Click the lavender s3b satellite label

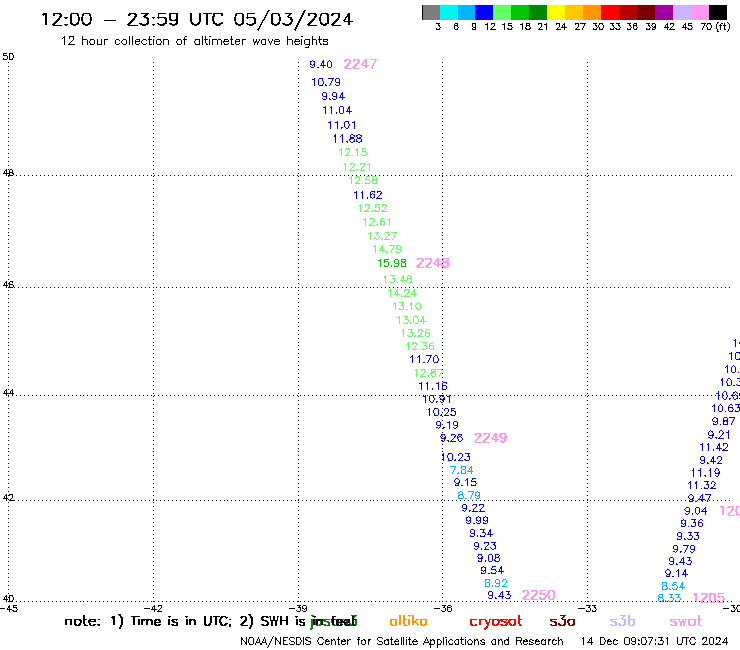point(622,621)
